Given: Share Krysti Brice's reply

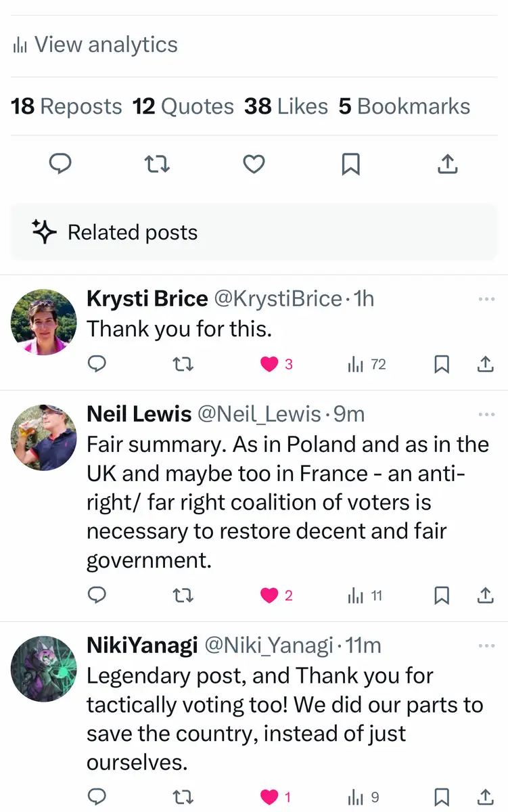Looking at the screenshot, I should pos(485,365).
